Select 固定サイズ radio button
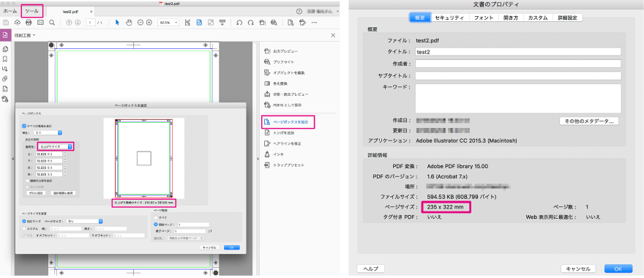Image resolution: width=644 pixels, height=278 pixels. [24, 221]
